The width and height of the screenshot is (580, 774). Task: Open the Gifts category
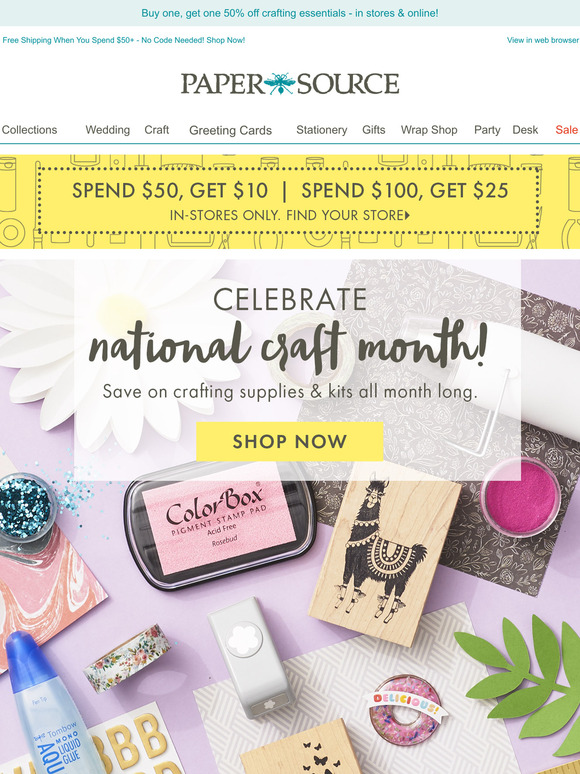(374, 130)
